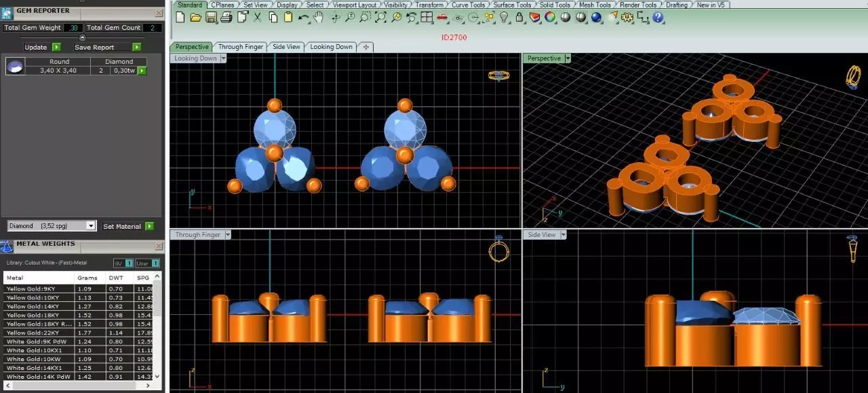The width and height of the screenshot is (868, 393).
Task: Click the Metal Weights list scrollbar
Action: (x=158, y=326)
